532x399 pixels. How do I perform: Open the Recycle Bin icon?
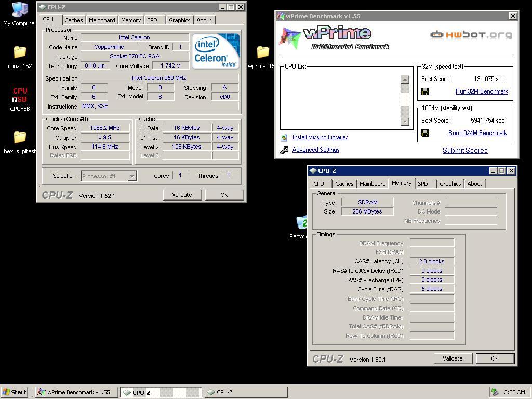click(302, 222)
